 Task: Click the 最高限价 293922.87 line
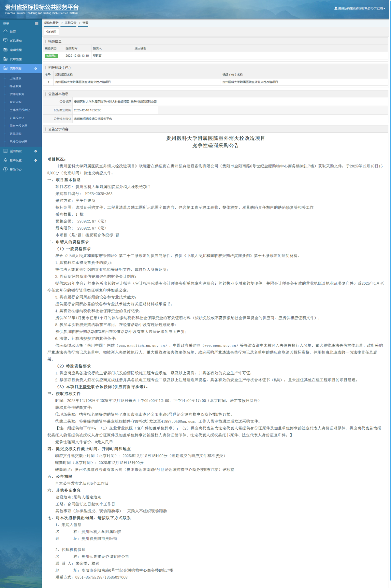click(81, 228)
